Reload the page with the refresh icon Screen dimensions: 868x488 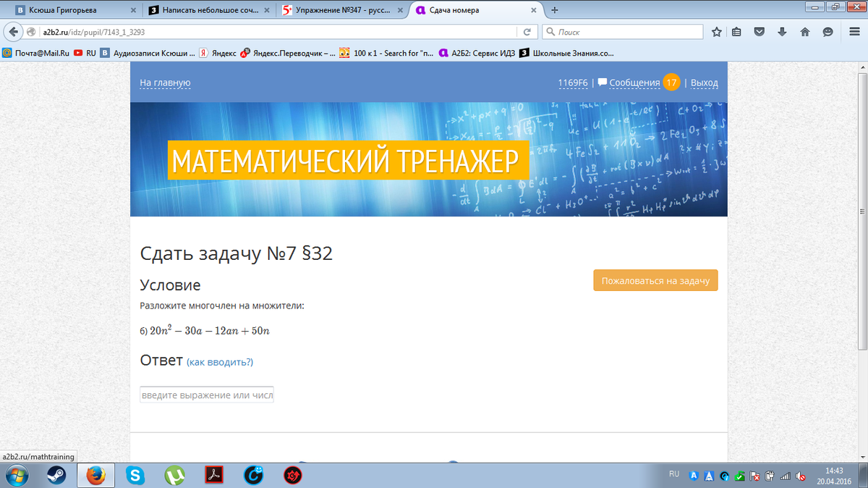tap(527, 32)
